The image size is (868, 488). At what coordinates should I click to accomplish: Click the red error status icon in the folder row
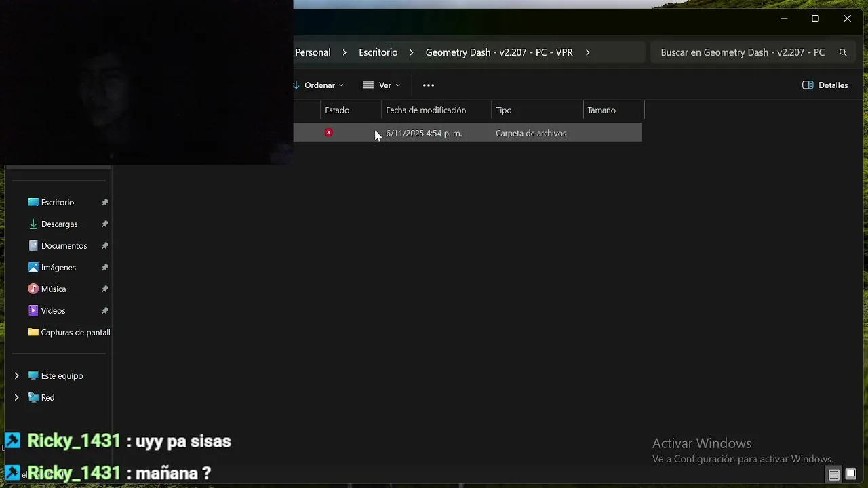click(x=329, y=133)
